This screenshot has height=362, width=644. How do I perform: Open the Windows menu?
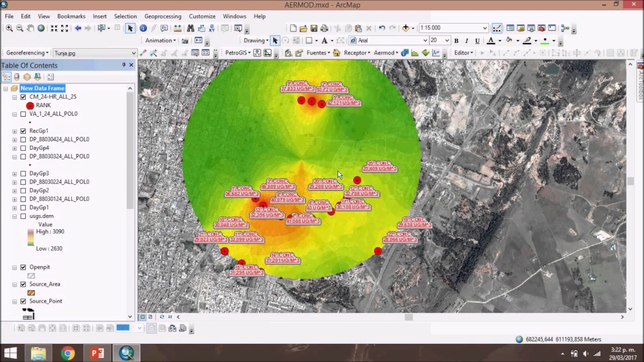tap(234, 16)
